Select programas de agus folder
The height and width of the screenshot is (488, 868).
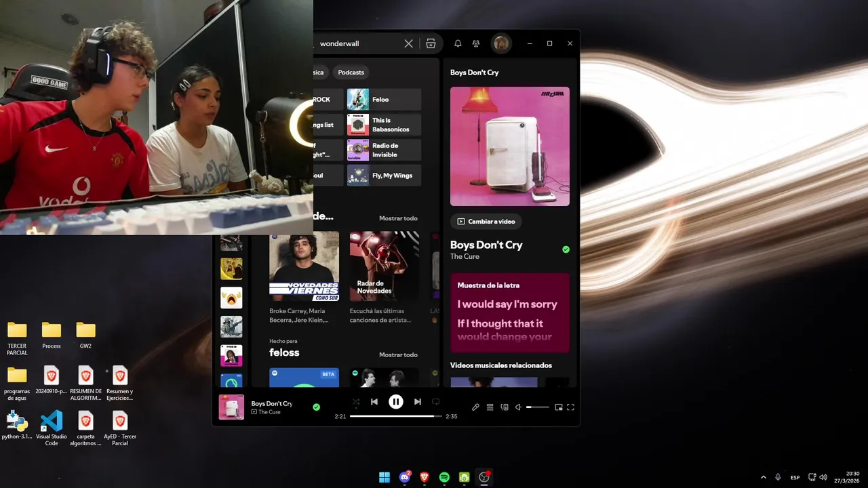click(17, 384)
